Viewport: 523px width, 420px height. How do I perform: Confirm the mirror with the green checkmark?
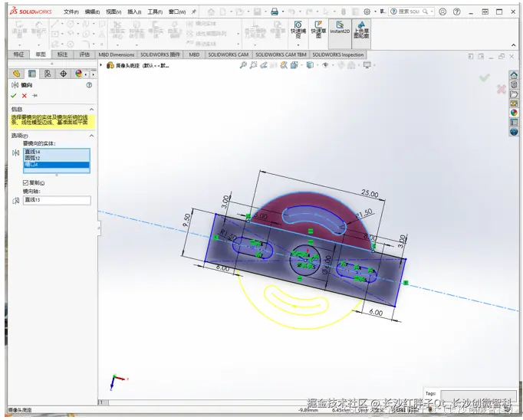click(14, 96)
